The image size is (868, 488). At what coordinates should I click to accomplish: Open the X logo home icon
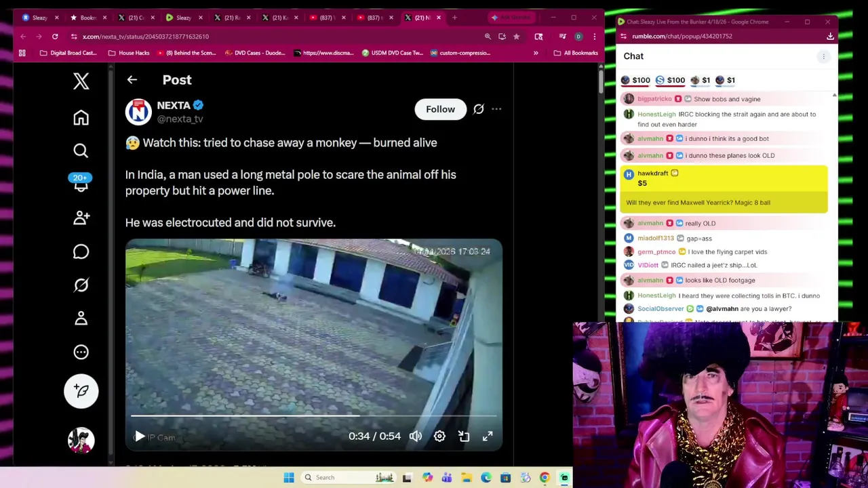81,81
